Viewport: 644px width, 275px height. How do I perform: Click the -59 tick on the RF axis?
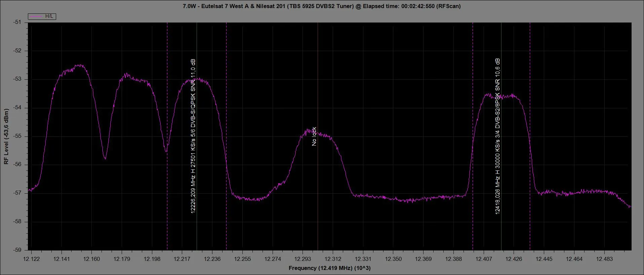click(17, 250)
